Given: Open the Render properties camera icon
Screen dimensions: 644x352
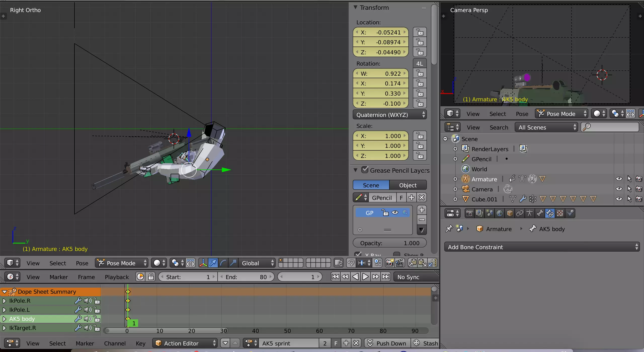Looking at the screenshot, I should point(469,213).
